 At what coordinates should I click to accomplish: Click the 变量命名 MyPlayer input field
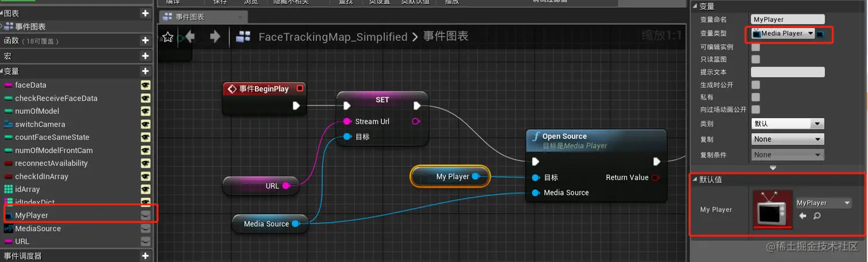tap(788, 20)
